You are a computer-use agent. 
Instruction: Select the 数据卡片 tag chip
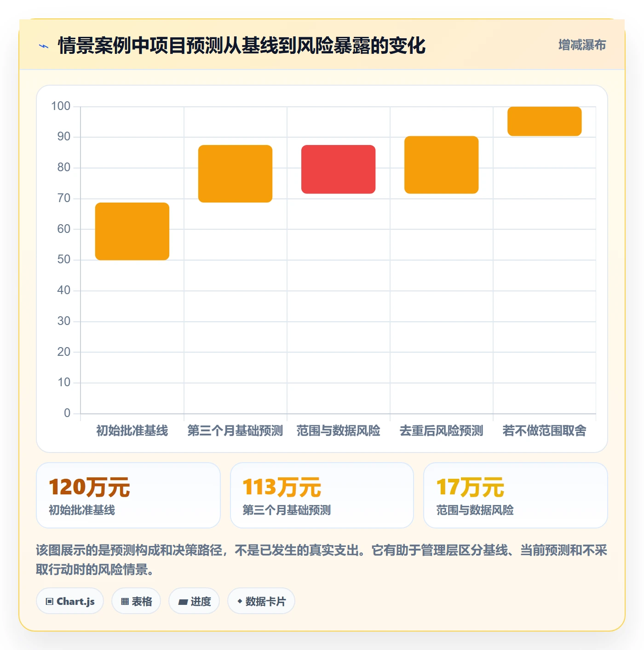point(261,601)
